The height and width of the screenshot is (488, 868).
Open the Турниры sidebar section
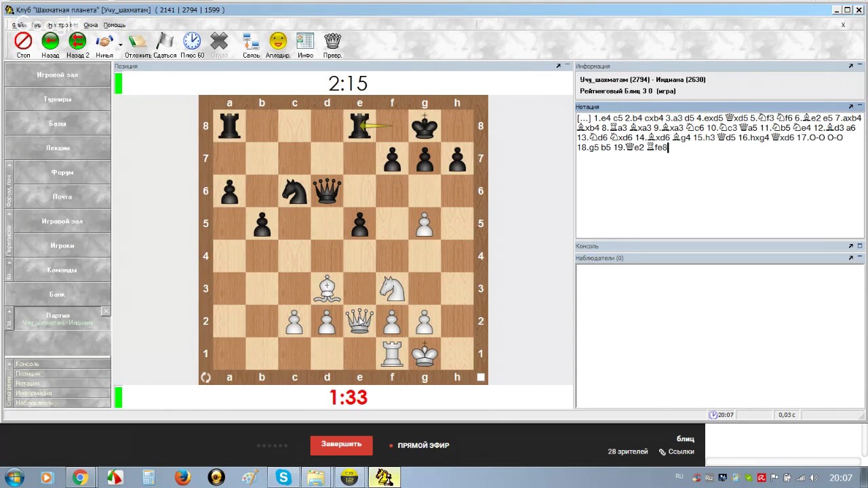point(58,99)
